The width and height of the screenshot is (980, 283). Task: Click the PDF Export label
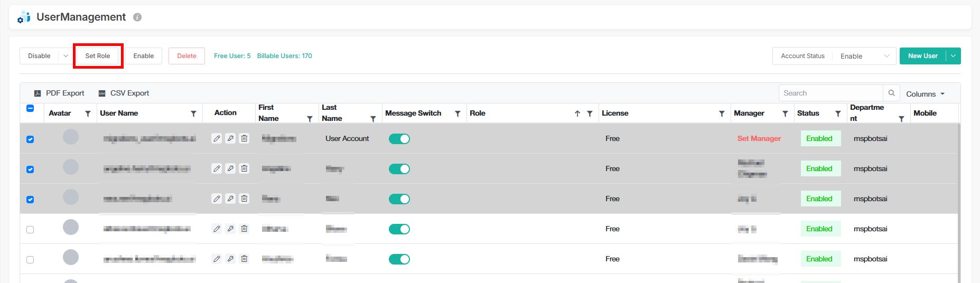[65, 93]
